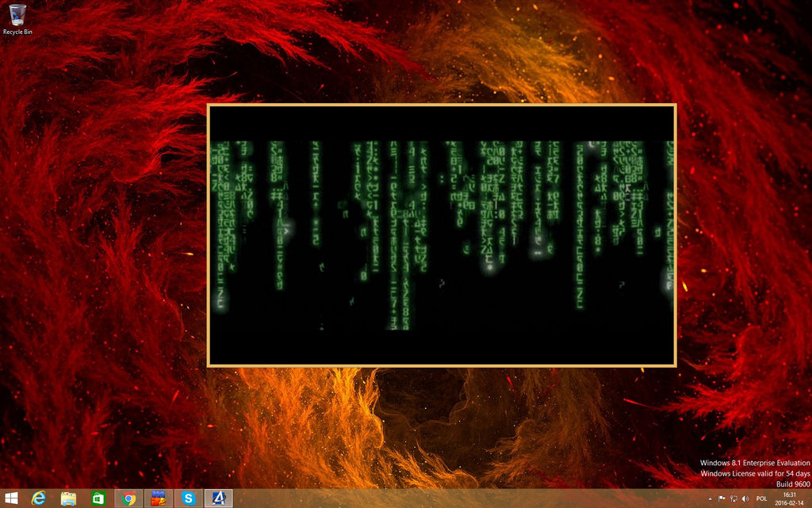Switch to Skype in taskbar
812x508 pixels.
189,498
